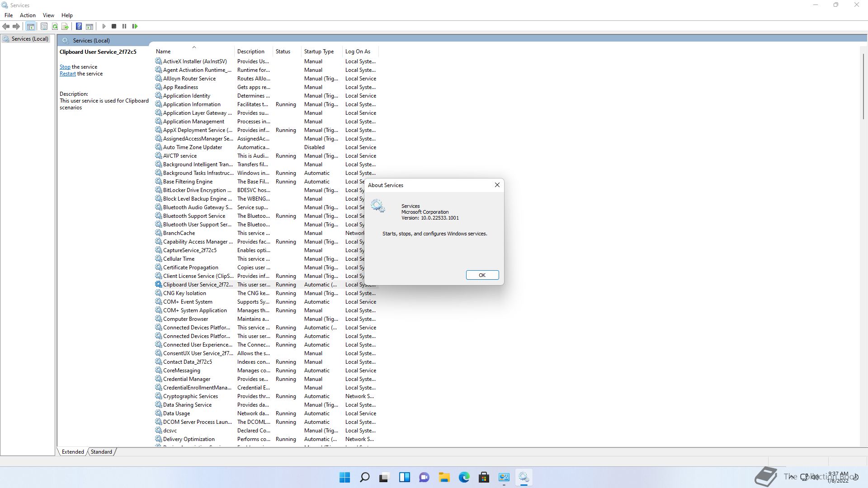Screen dimensions: 868x488
Task: Open taskbar Search icon
Action: [x=364, y=477]
